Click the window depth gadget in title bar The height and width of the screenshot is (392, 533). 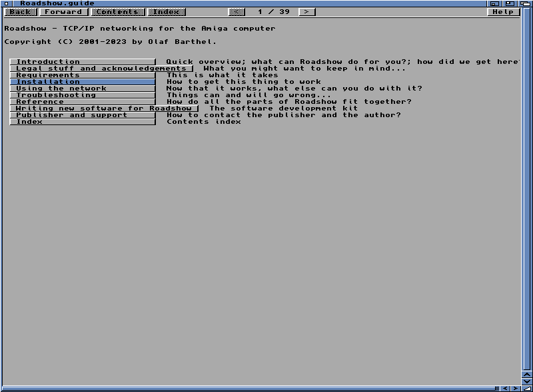526,3
